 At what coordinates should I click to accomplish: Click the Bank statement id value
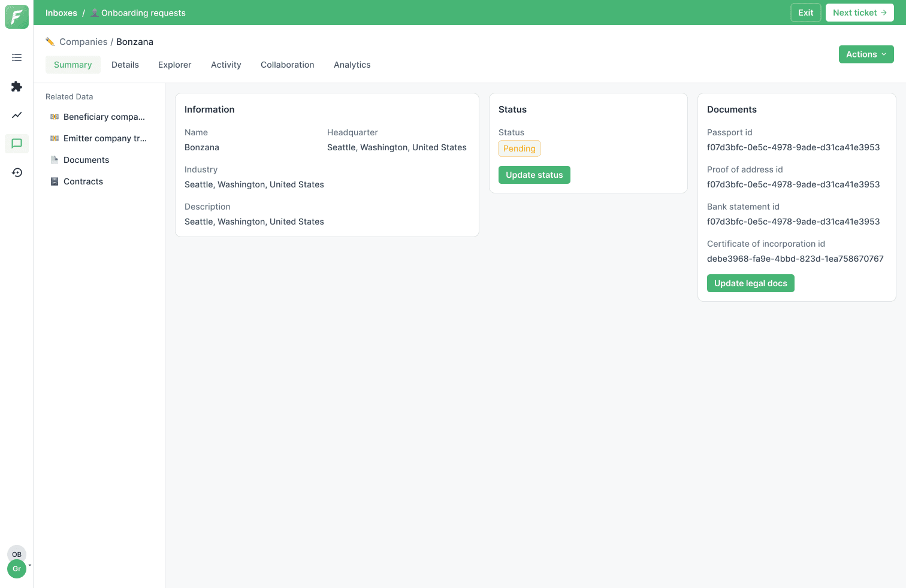click(793, 222)
